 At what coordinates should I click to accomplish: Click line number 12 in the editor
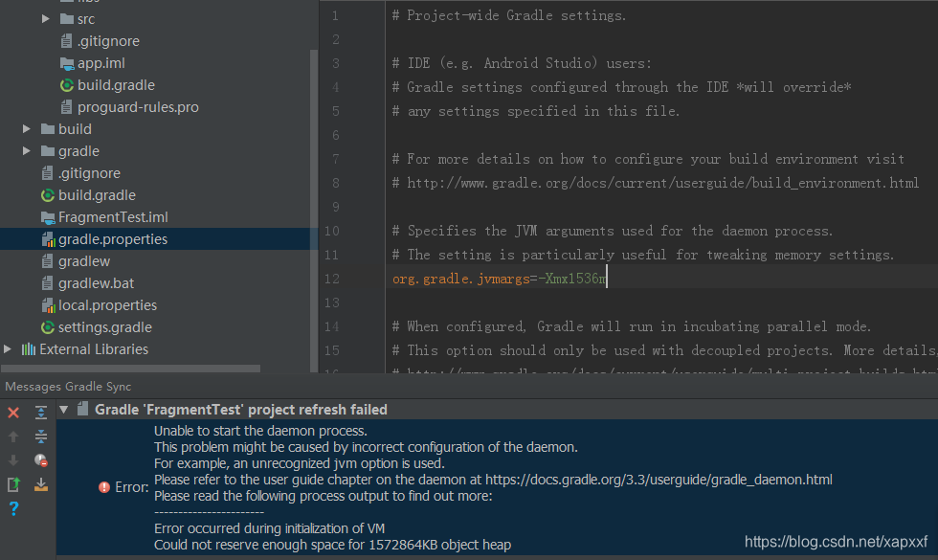[x=330, y=279]
